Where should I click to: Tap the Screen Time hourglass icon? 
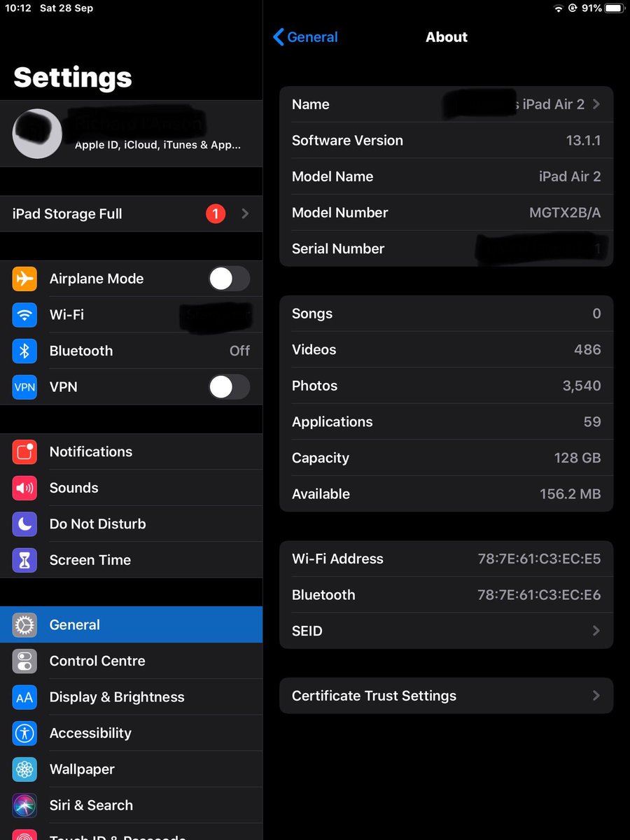pos(24,560)
